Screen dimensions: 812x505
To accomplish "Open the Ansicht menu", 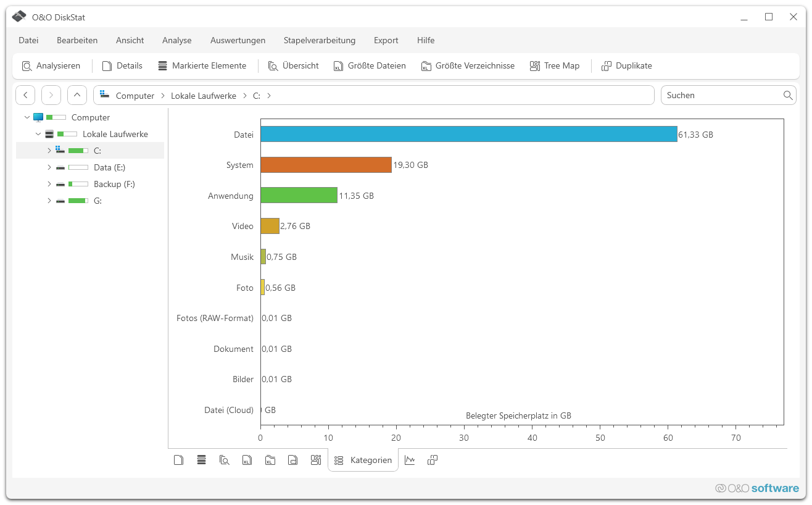I will coord(130,40).
